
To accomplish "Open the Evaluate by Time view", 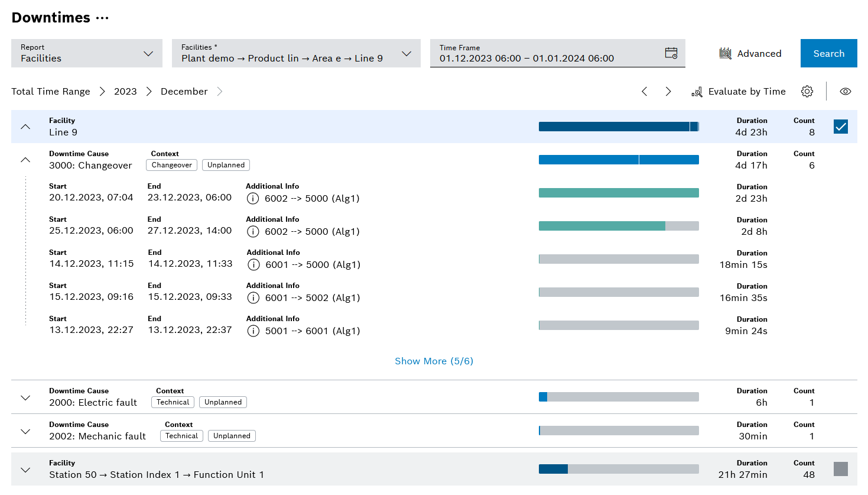I will click(738, 91).
